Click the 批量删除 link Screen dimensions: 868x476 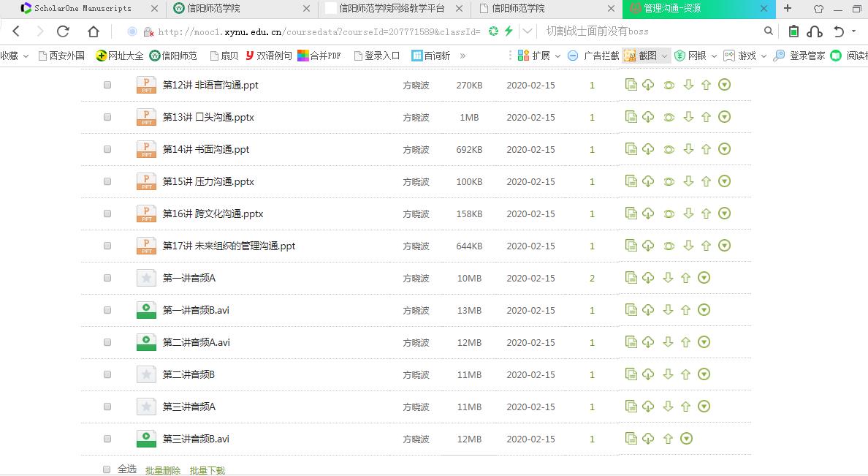click(162, 471)
